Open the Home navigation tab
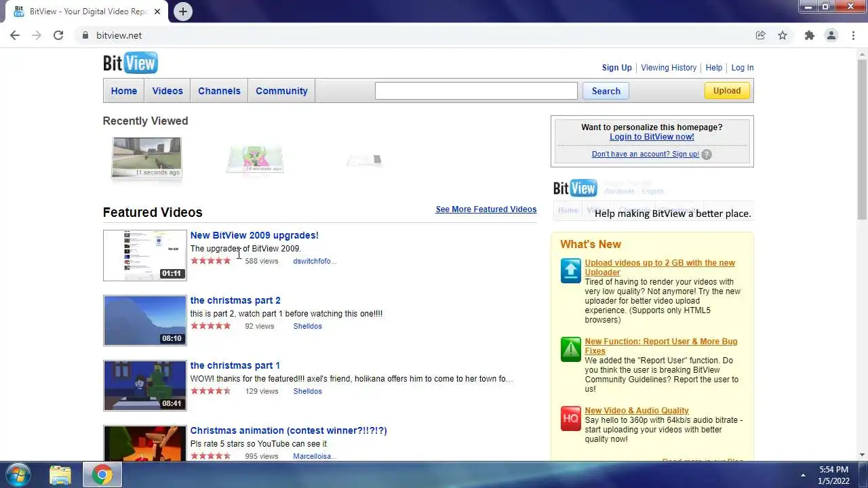This screenshot has width=868, height=488. [x=124, y=91]
